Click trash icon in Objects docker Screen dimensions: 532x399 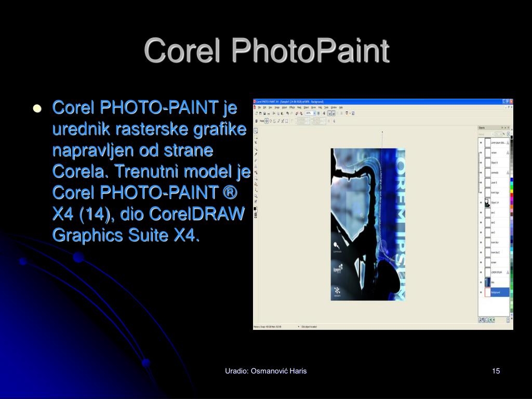[x=508, y=320]
